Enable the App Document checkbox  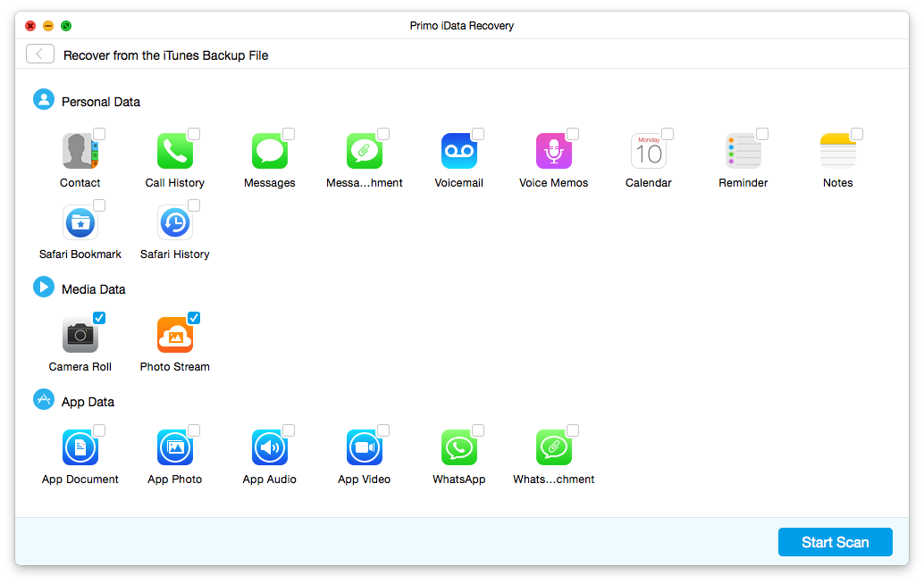click(x=99, y=430)
